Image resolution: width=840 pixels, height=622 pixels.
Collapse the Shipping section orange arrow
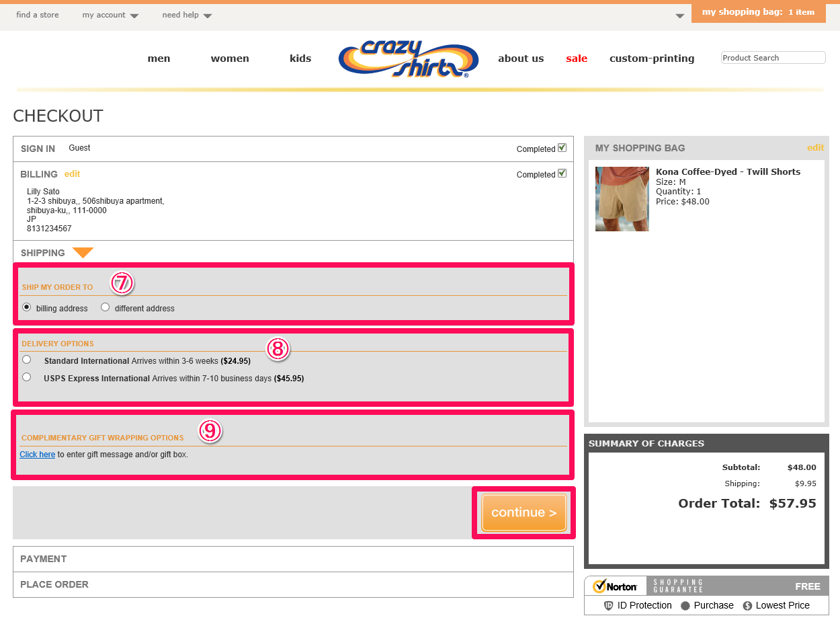point(83,253)
